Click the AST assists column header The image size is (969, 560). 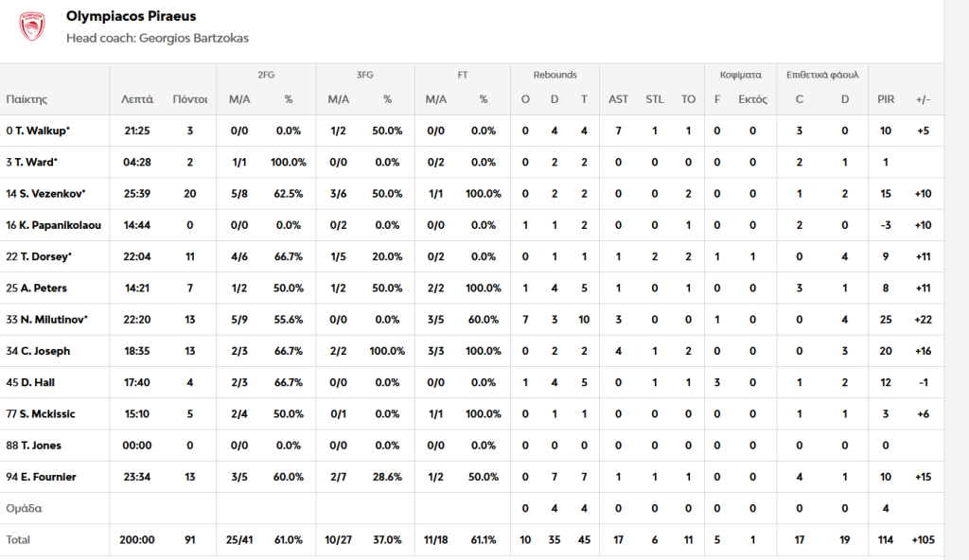[618, 99]
